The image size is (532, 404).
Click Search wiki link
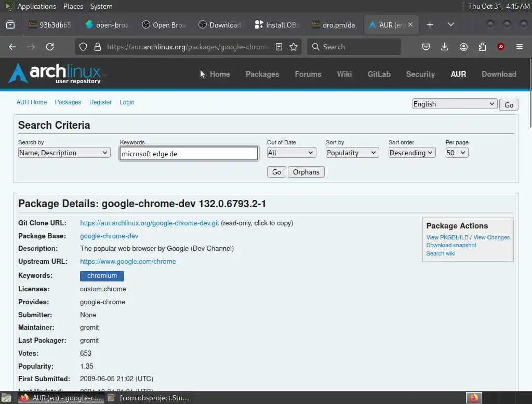tap(441, 253)
